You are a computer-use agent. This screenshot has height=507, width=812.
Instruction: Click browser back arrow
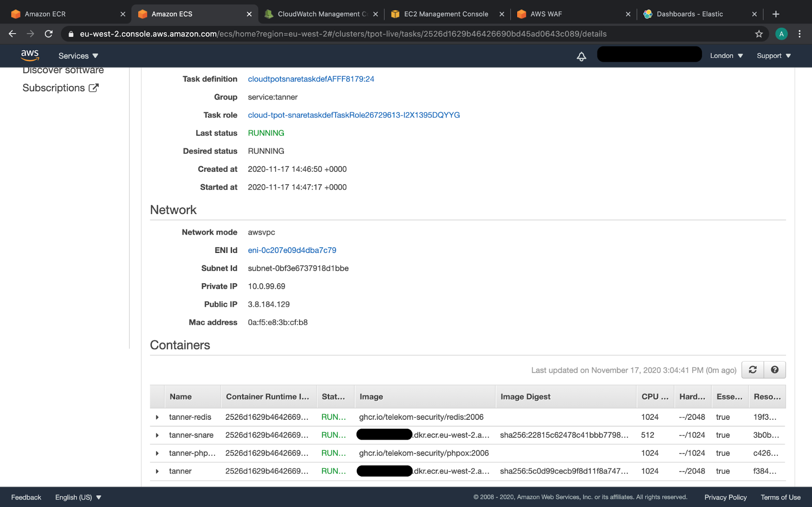pos(13,34)
